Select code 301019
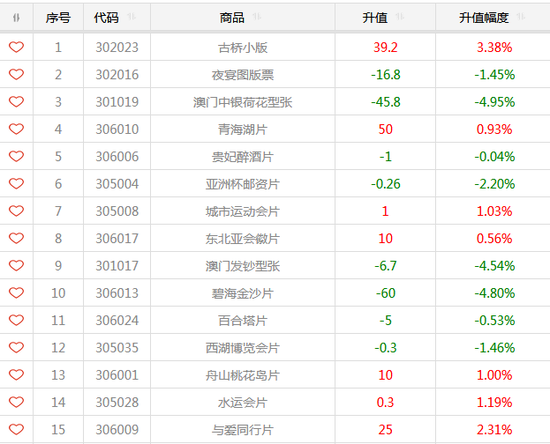Image resolution: width=550 pixels, height=444 pixels. click(117, 102)
